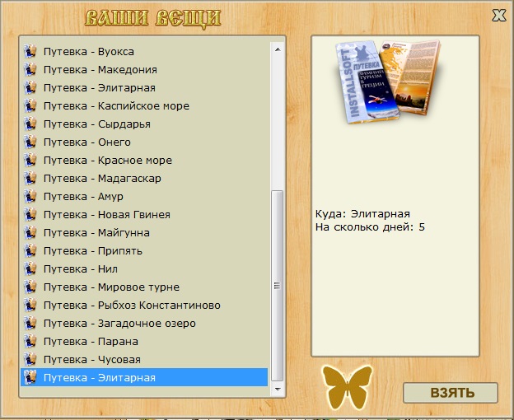Pick Путевка - Загадочное озеро entry

coord(144,324)
